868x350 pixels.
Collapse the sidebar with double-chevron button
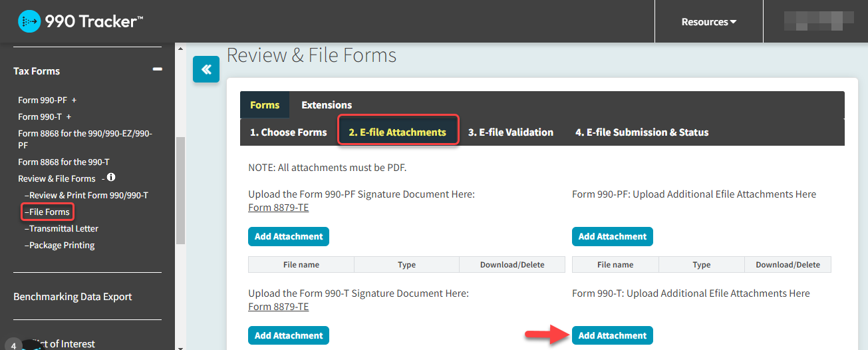click(206, 69)
